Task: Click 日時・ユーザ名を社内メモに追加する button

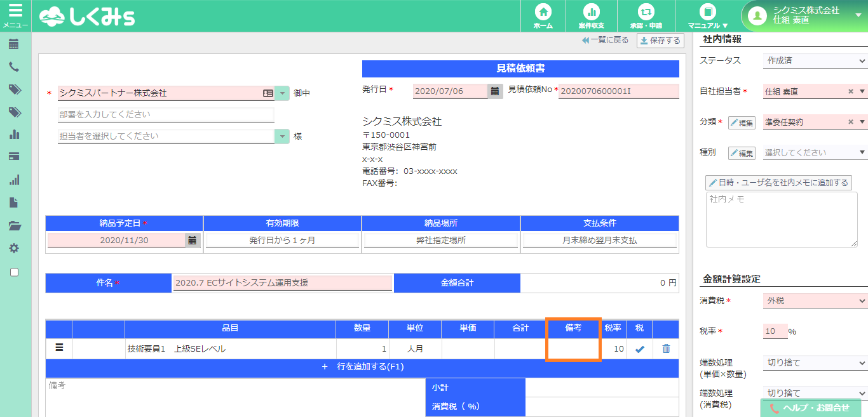Action: 779,183
